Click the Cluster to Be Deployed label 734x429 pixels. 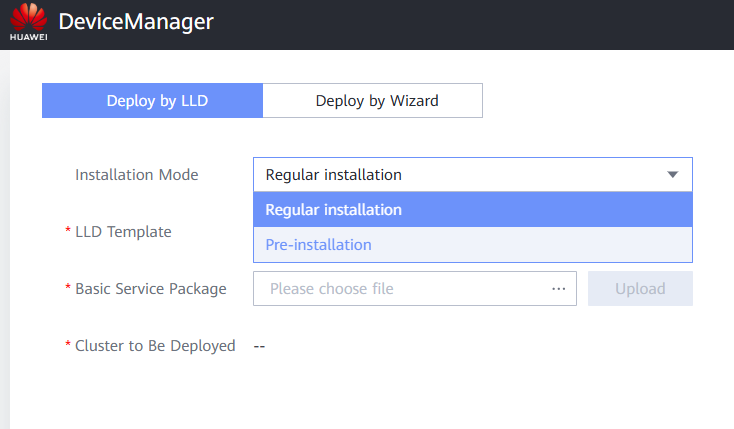tap(155, 346)
